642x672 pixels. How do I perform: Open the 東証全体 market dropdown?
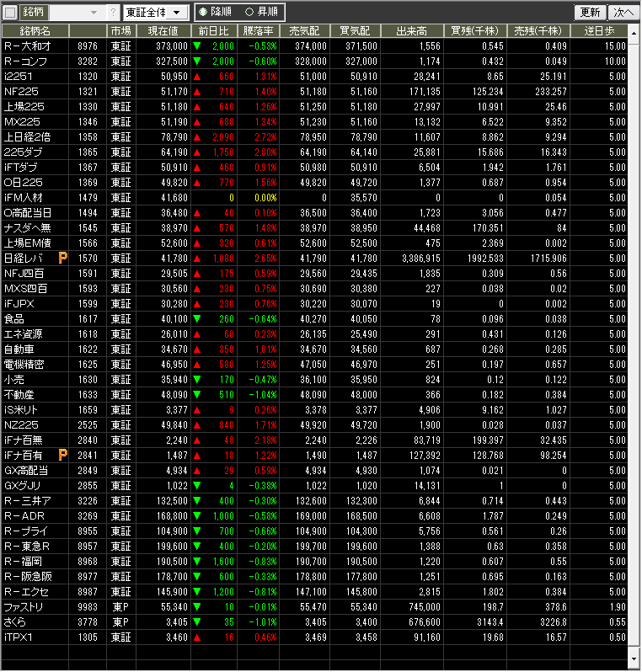156,13
